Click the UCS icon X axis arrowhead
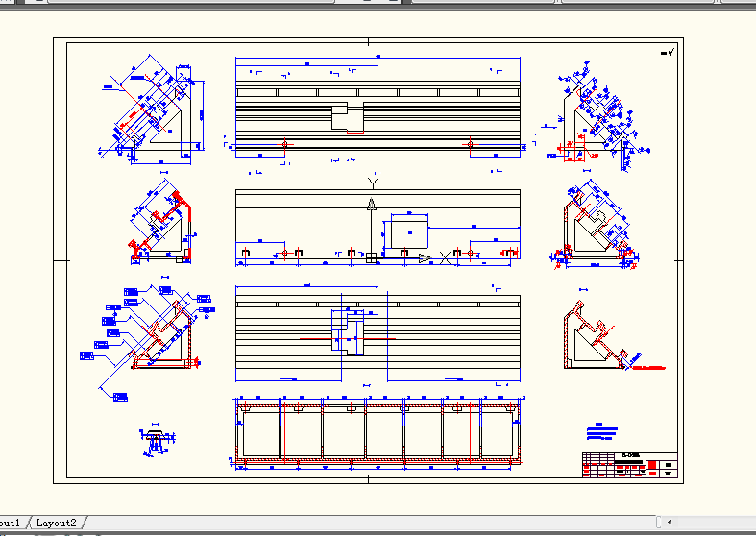Image resolution: width=756 pixels, height=536 pixels. 425,258
